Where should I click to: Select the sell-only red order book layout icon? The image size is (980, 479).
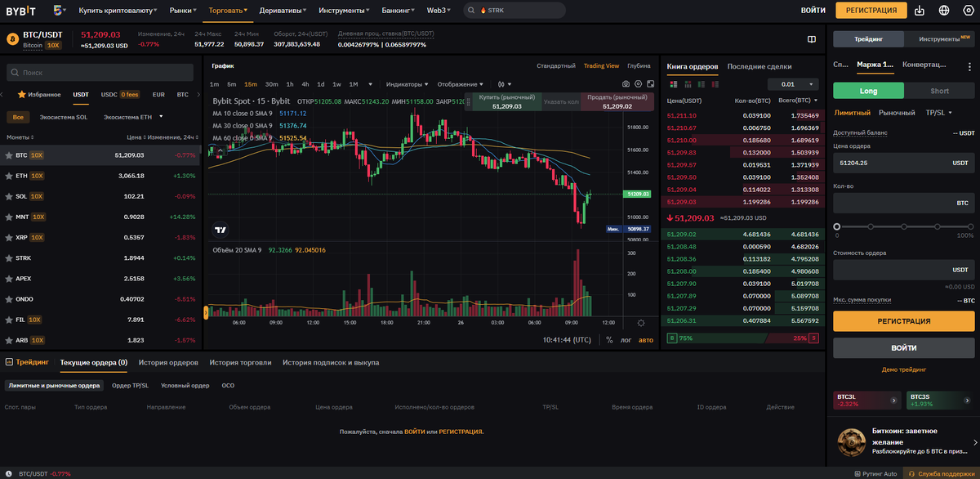tap(715, 84)
